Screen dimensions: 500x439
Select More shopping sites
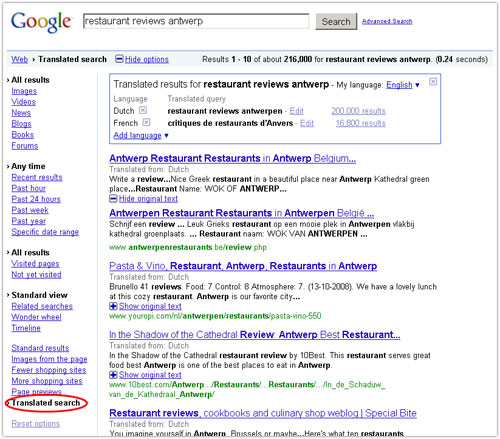47,381
